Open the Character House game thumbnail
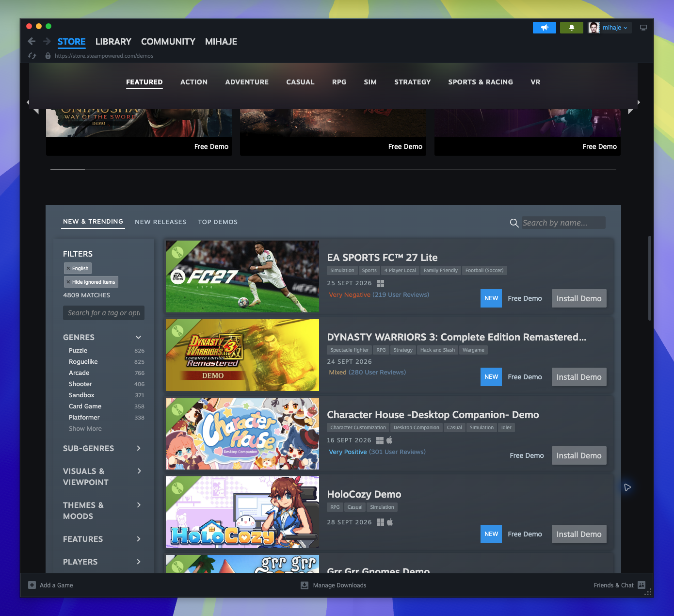 pos(242,434)
